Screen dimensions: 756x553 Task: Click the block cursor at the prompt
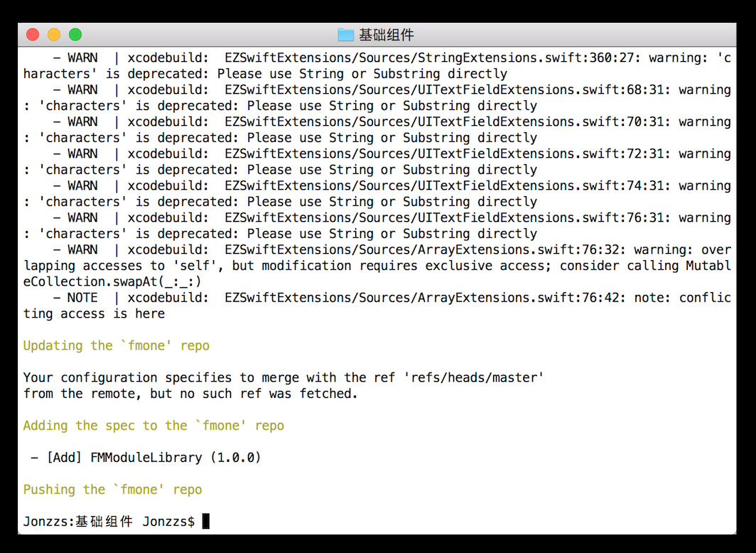[x=206, y=522]
